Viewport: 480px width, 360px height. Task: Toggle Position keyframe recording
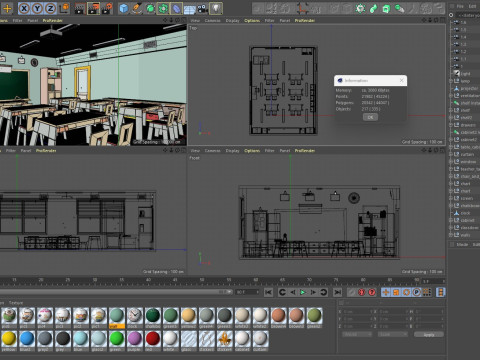tap(386, 292)
